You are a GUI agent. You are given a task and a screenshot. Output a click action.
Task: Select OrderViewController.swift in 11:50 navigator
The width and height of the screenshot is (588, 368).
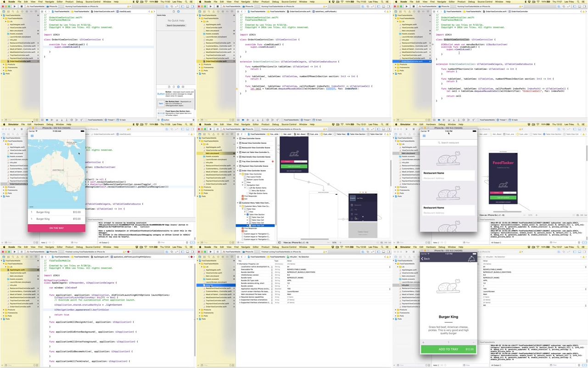(x=20, y=61)
